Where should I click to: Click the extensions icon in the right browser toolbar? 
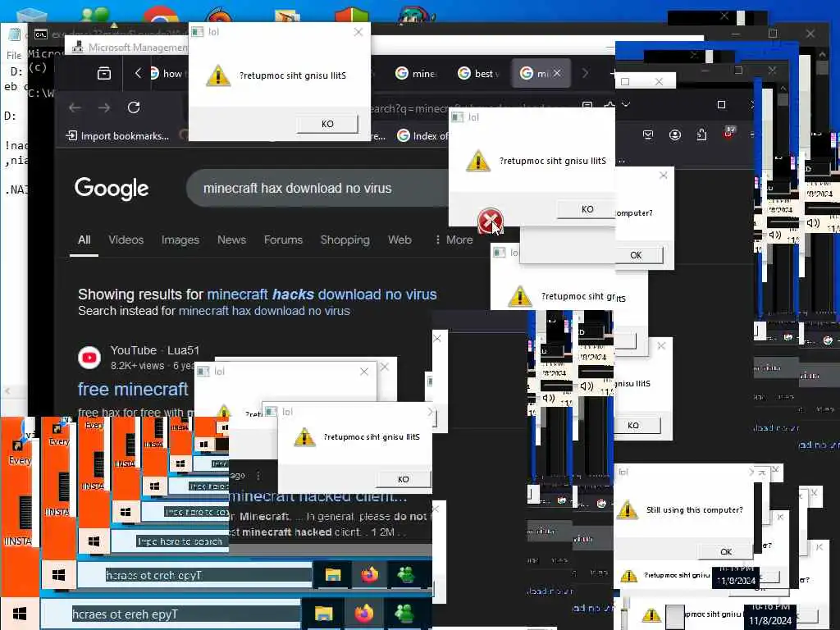point(702,135)
